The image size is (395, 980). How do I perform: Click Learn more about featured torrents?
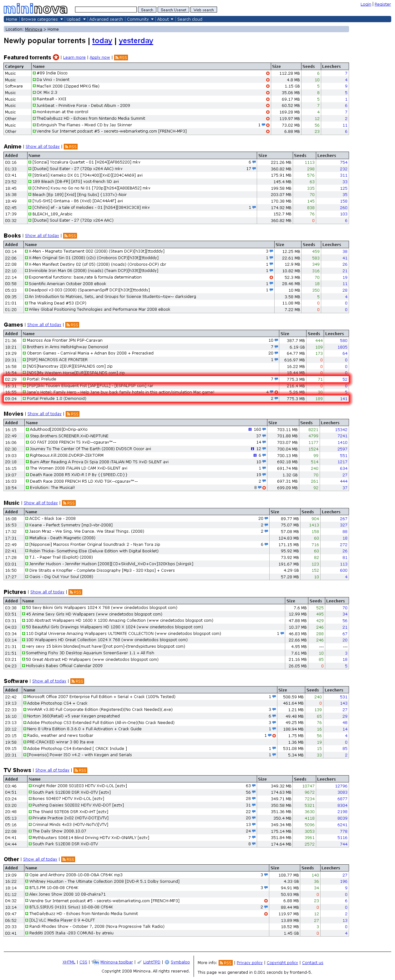click(74, 58)
